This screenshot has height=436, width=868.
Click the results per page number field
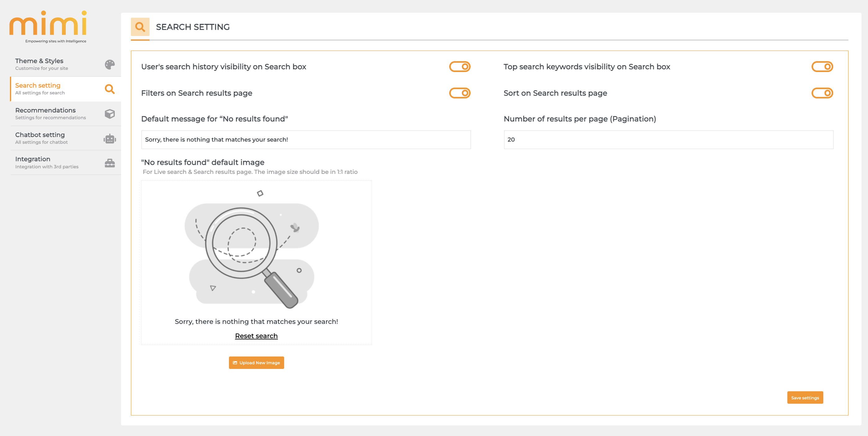pyautogui.click(x=668, y=140)
